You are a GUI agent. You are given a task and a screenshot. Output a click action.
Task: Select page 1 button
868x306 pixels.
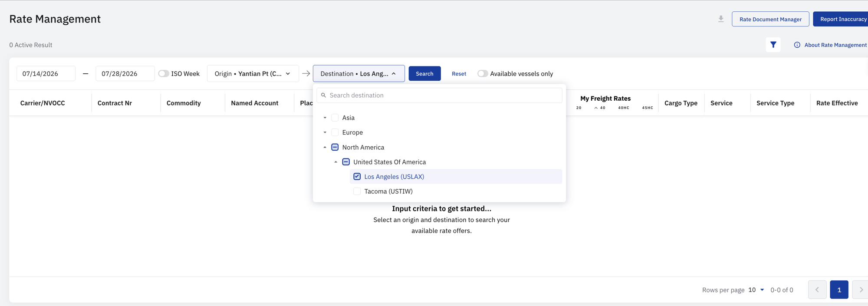tap(839, 290)
